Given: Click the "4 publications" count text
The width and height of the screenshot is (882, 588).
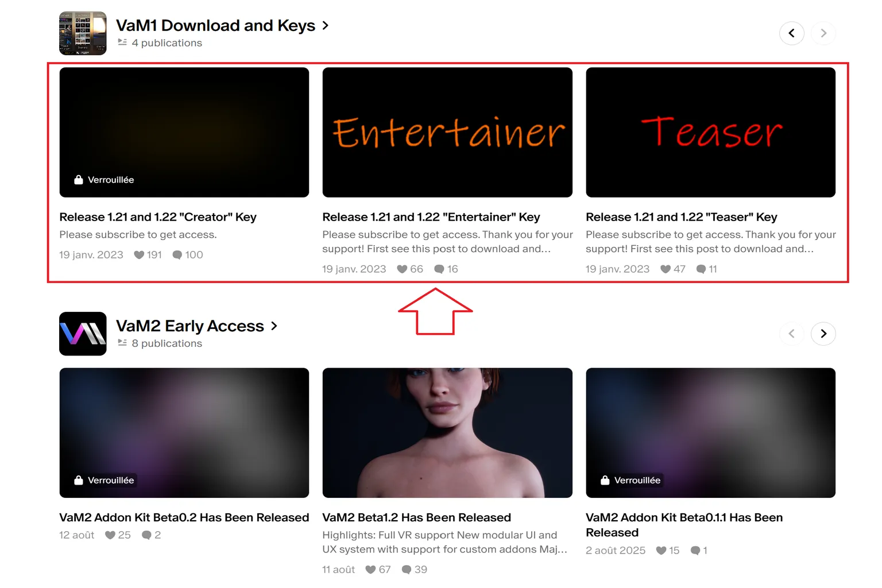Looking at the screenshot, I should coord(167,43).
